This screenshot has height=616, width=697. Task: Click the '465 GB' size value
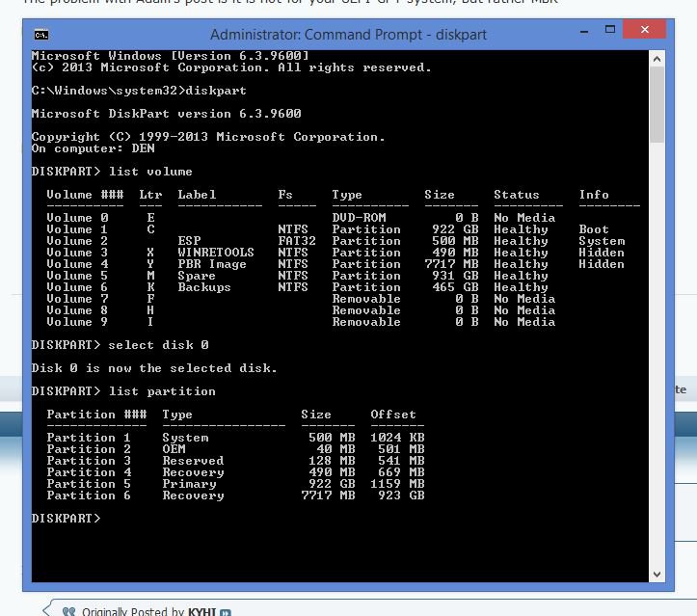pos(455,287)
